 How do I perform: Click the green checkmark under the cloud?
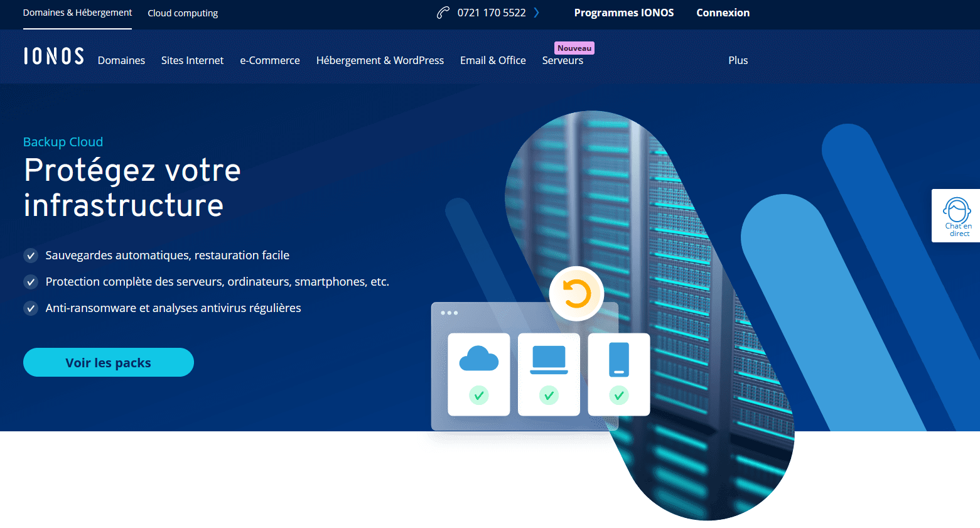[x=479, y=395]
